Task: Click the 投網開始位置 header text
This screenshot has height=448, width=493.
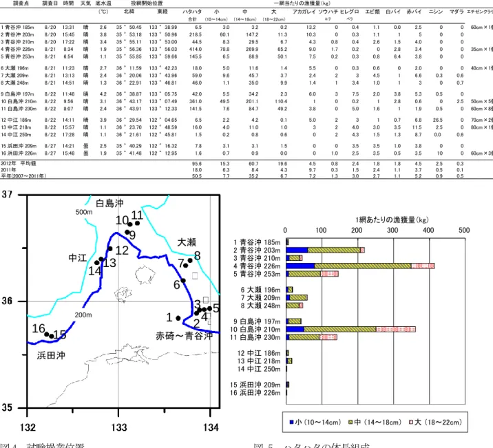Action: click(x=147, y=3)
